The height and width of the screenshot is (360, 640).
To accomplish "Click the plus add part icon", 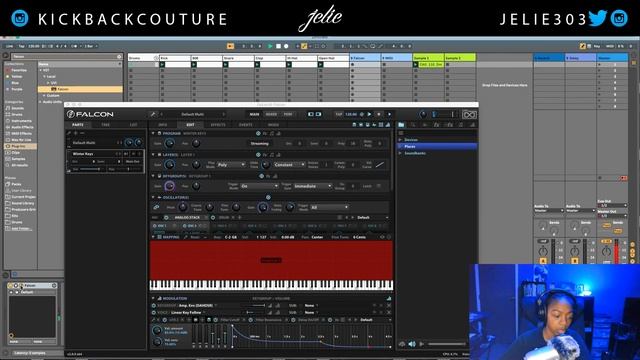I will pos(76,133).
